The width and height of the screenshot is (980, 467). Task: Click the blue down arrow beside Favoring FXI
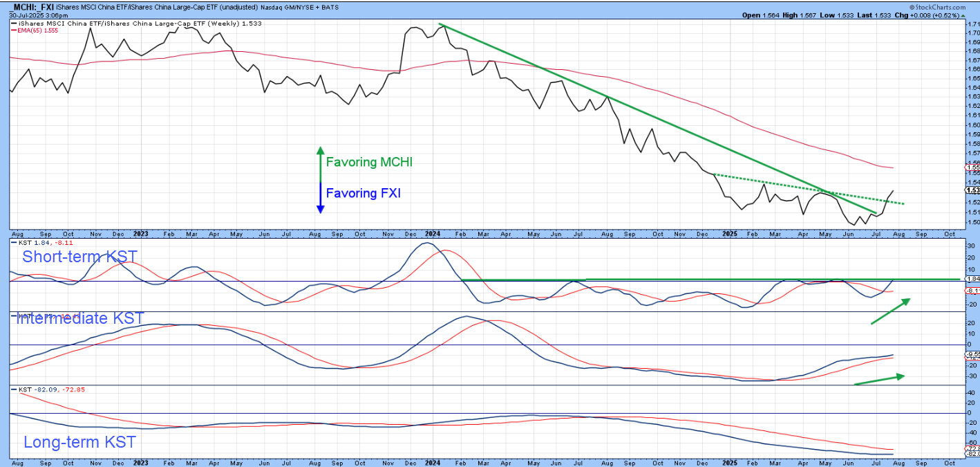tap(320, 197)
